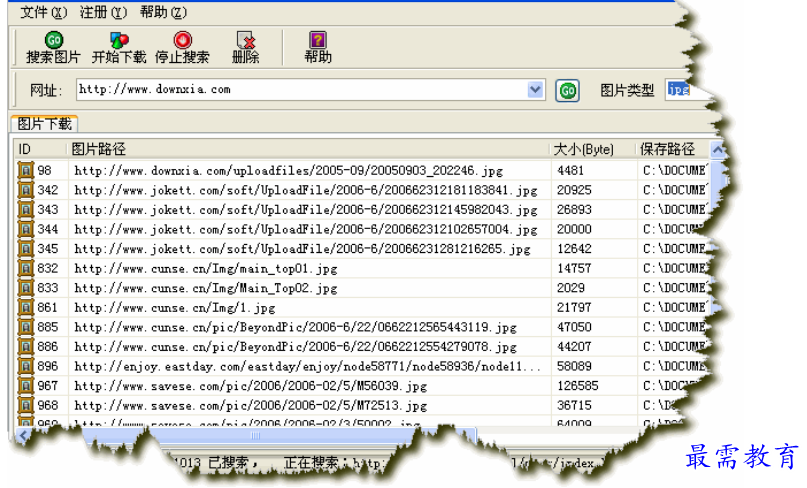This screenshot has height=488, width=807.
Task: Open the 注册 menu
Action: (103, 12)
